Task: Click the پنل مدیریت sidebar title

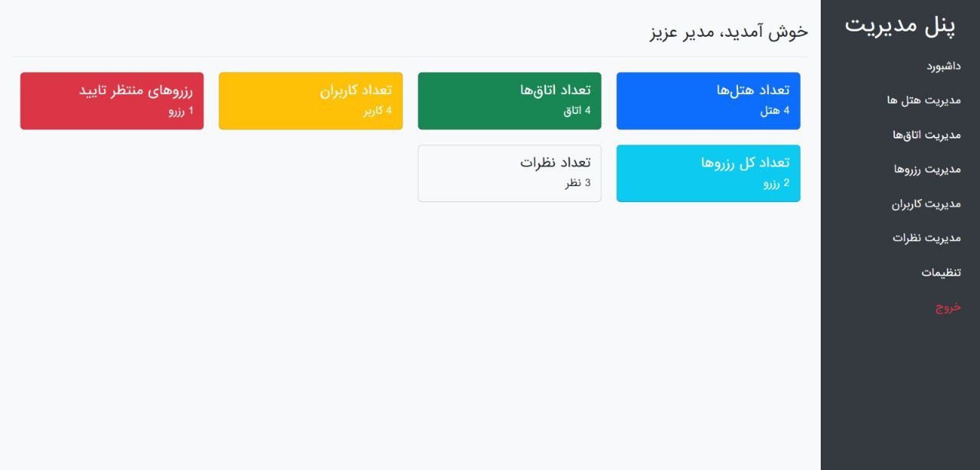Action: click(x=900, y=24)
